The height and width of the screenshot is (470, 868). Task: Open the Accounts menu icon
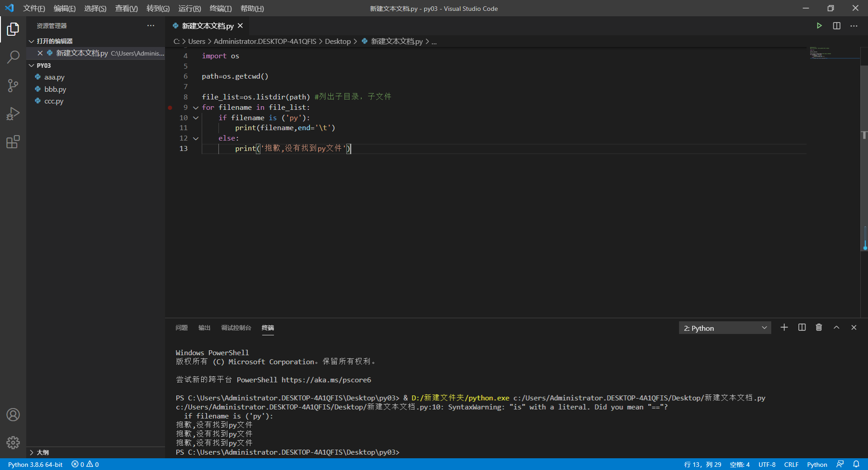13,414
